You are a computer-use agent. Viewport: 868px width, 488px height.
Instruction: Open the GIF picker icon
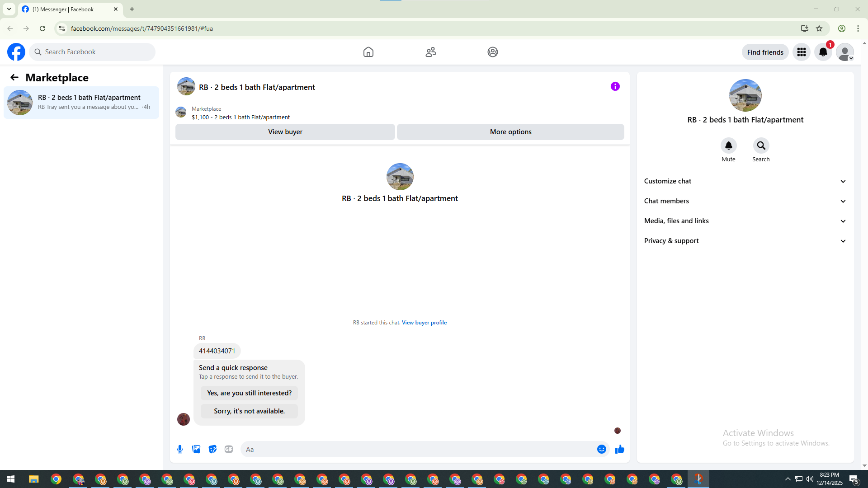pos(229,449)
